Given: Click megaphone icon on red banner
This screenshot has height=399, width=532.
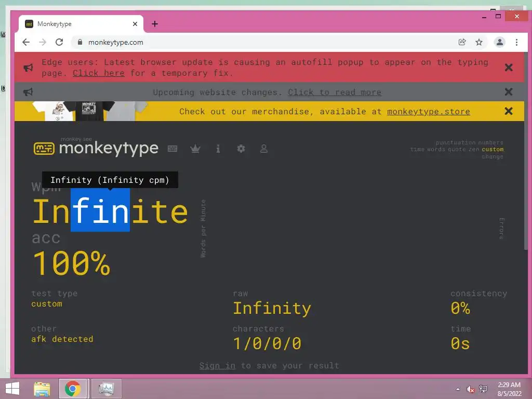Looking at the screenshot, I should tap(28, 68).
